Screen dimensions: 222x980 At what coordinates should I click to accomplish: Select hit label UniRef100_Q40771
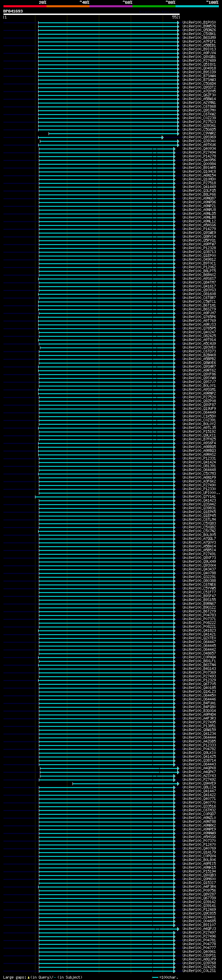(x=199, y=799)
